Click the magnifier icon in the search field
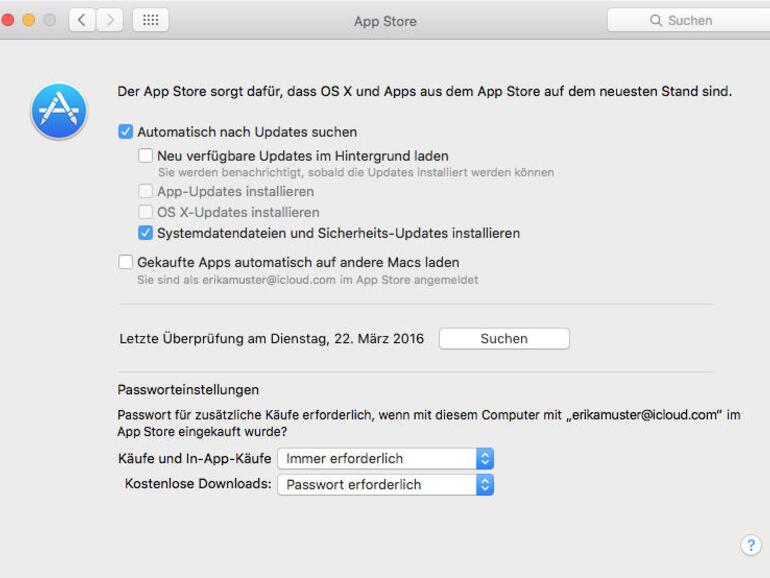 [656, 20]
